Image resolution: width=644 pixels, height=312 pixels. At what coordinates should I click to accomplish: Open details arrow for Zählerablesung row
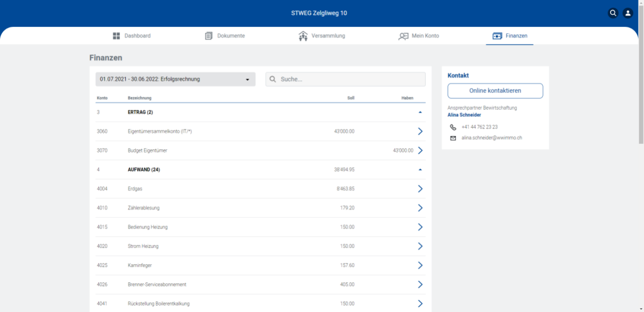tap(420, 208)
